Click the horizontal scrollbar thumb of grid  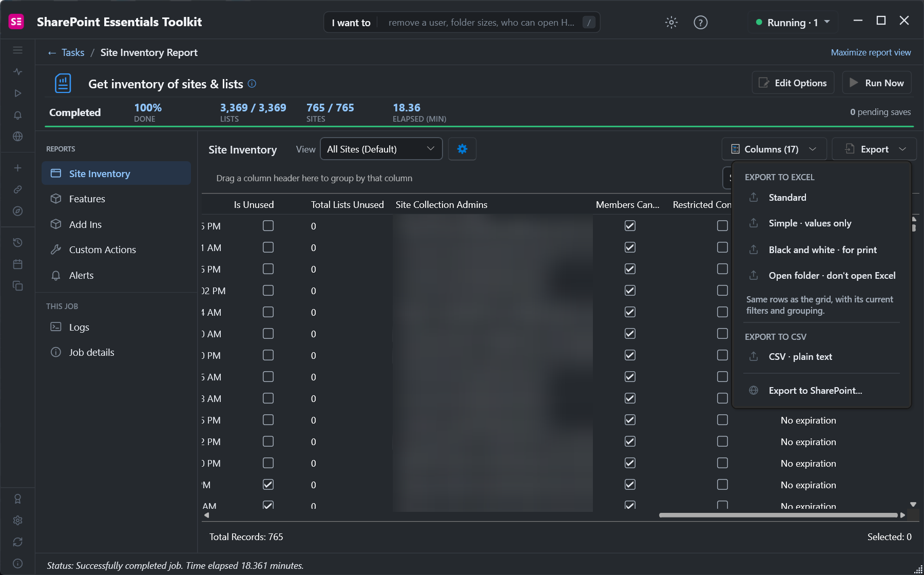pyautogui.click(x=778, y=515)
